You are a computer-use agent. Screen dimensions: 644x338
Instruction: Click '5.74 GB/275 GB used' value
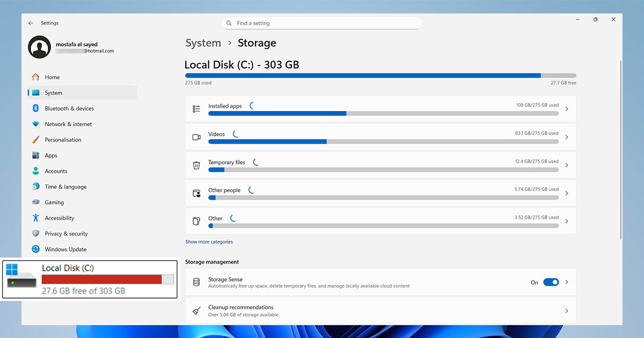[x=537, y=189]
